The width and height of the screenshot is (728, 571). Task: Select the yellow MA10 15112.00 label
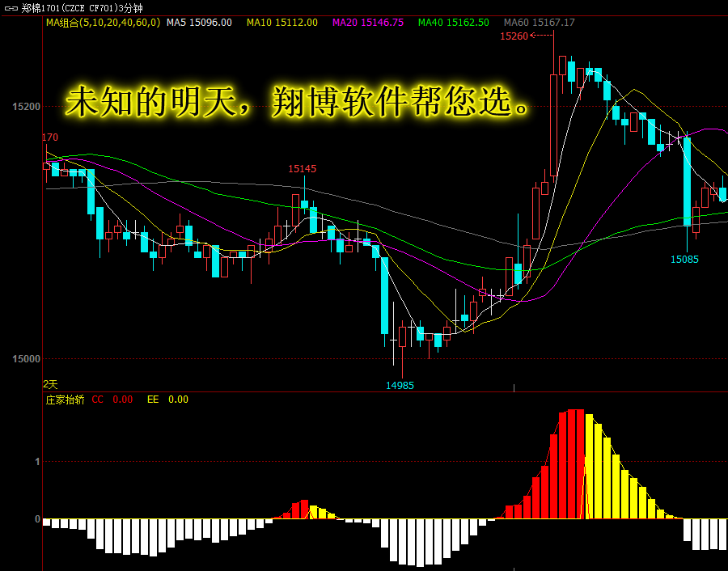point(282,23)
